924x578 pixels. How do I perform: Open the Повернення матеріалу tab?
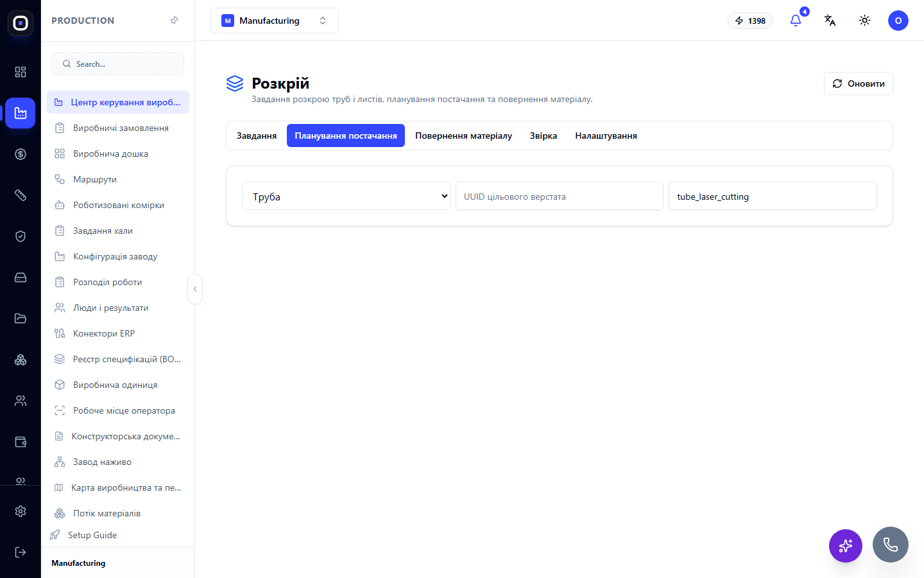(x=463, y=136)
